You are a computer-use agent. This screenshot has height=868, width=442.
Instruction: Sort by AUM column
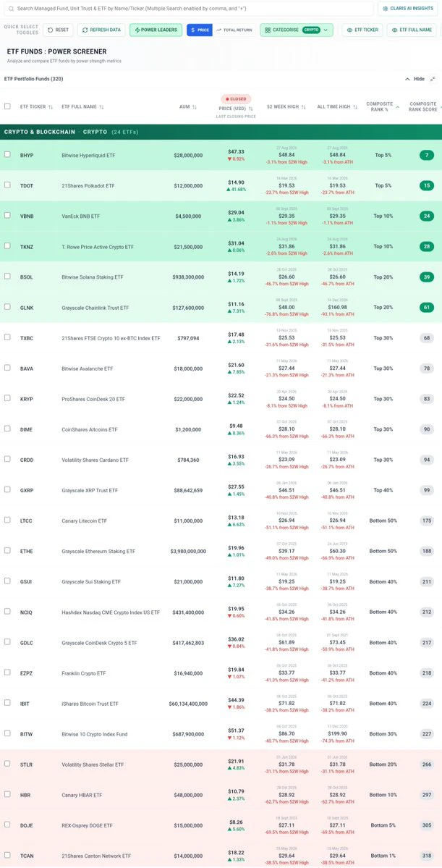(x=188, y=107)
